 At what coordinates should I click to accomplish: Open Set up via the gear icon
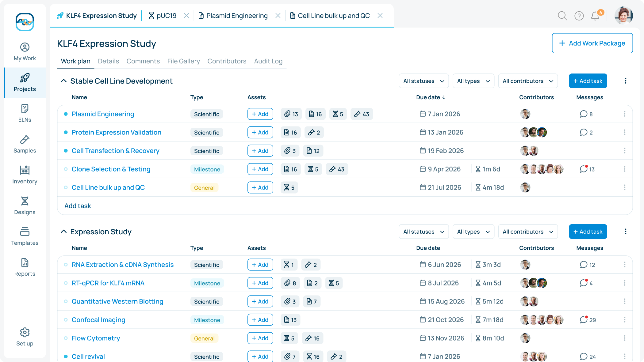(25, 337)
